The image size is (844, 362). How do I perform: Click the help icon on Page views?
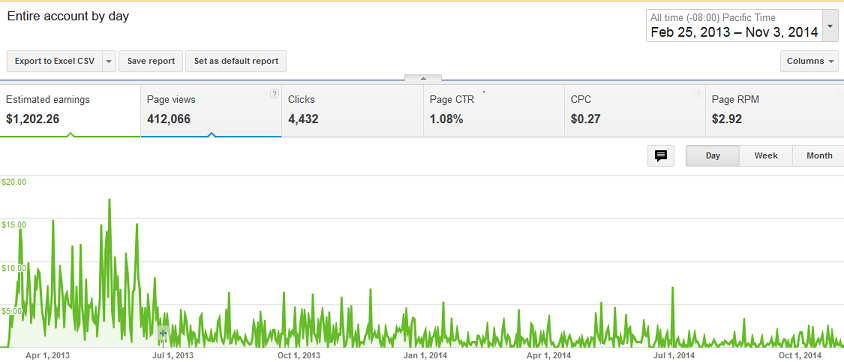[275, 94]
